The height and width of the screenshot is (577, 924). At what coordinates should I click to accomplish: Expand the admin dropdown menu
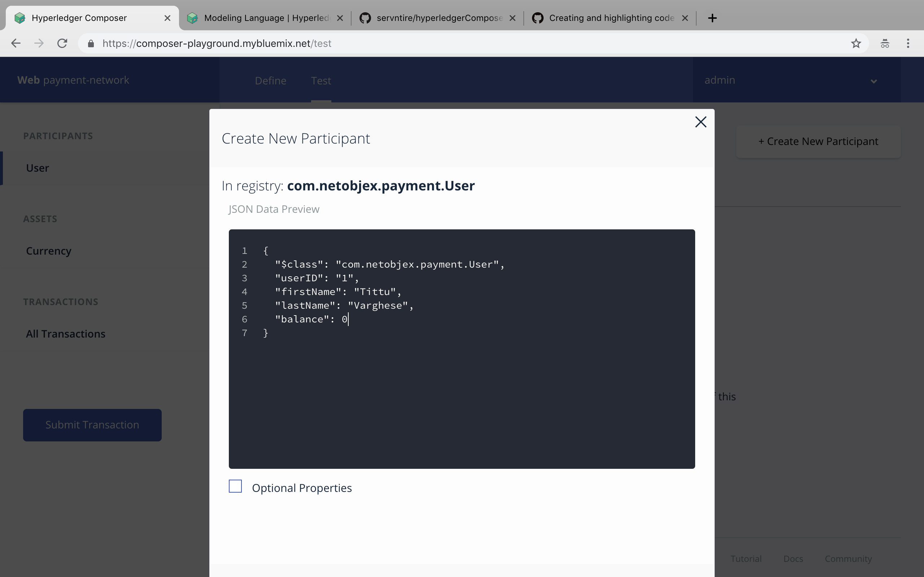[873, 80]
